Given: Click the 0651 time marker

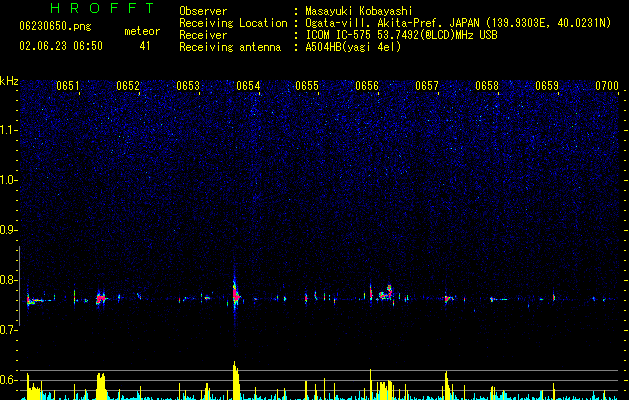Looking at the screenshot, I should tap(68, 86).
